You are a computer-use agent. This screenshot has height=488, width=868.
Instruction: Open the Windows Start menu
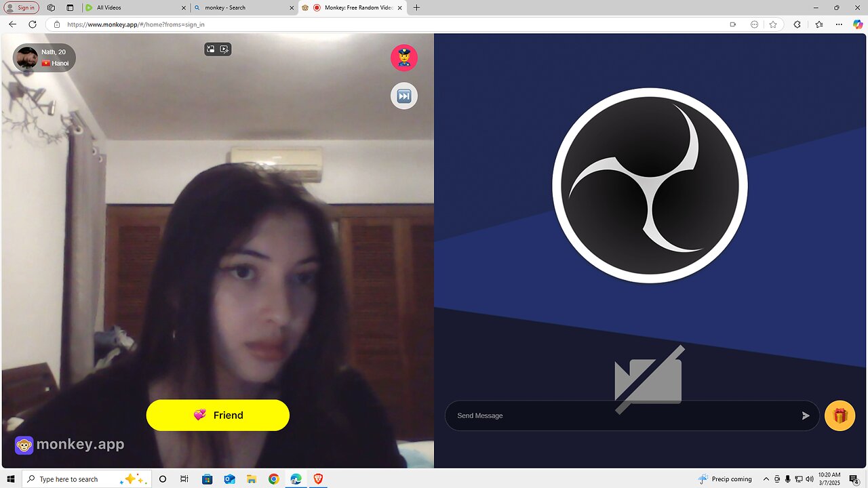11,479
